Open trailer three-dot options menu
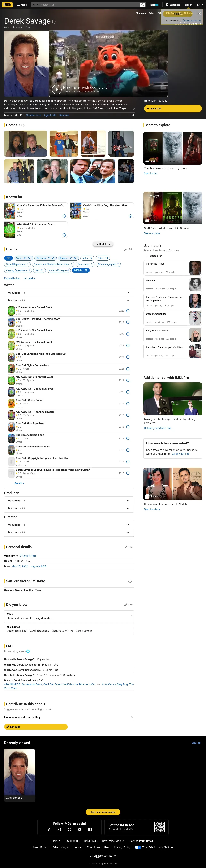The width and height of the screenshot is (206, 868). pyautogui.click(x=163, y=35)
